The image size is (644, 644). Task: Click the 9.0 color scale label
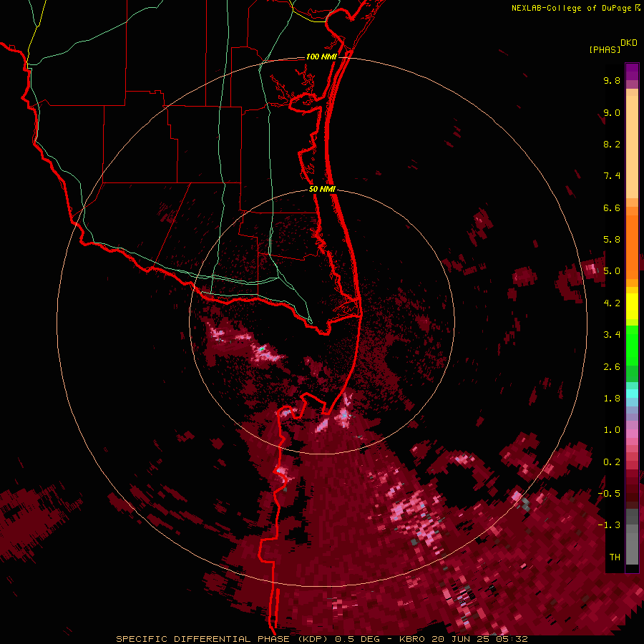click(x=612, y=112)
